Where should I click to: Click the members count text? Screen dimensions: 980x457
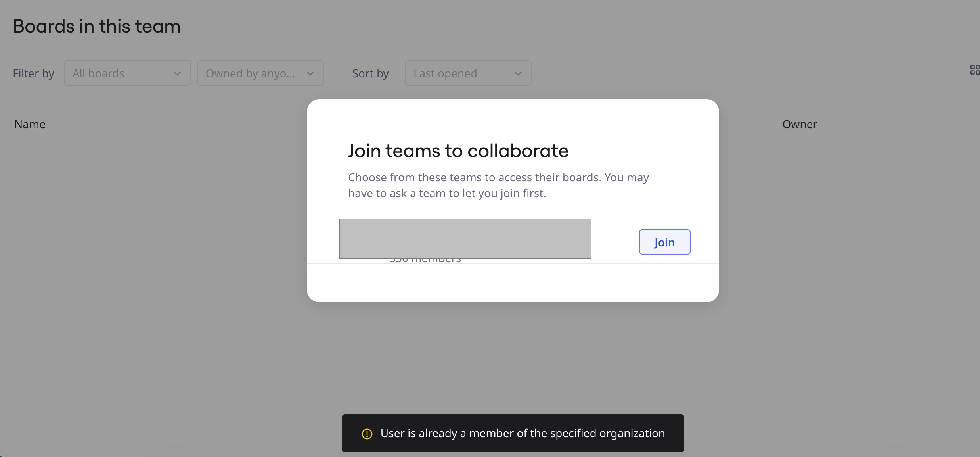click(425, 260)
